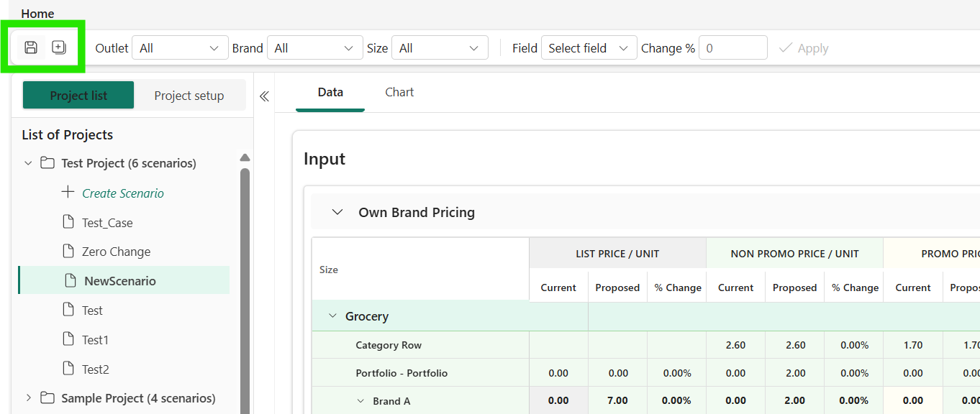This screenshot has width=980, height=414.
Task: Open the Outlet dropdown
Action: coord(180,48)
